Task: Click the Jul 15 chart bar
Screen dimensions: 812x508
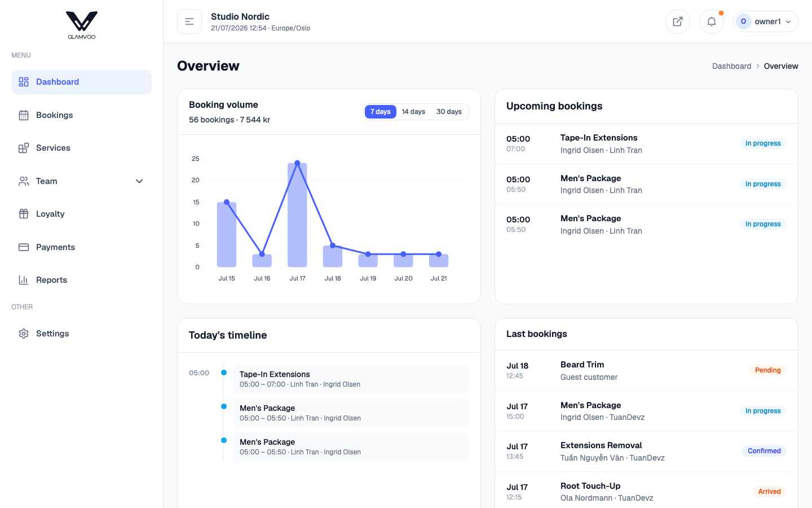Action: click(227, 234)
